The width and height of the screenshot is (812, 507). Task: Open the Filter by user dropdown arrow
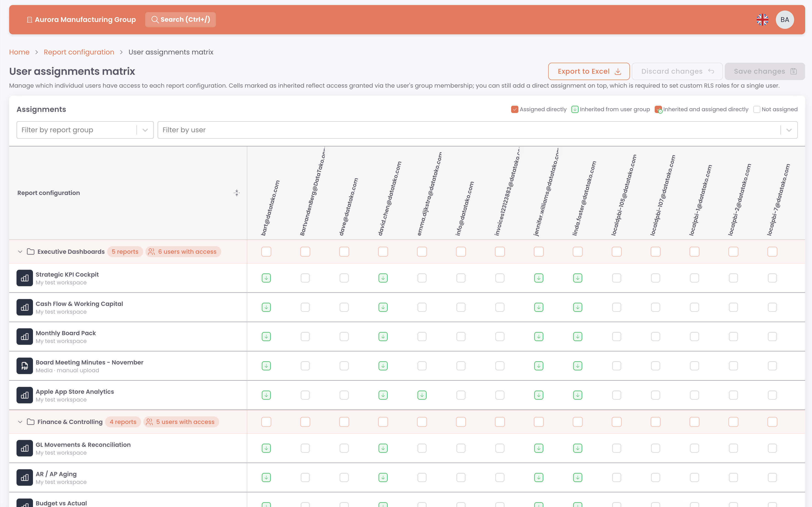point(789,130)
